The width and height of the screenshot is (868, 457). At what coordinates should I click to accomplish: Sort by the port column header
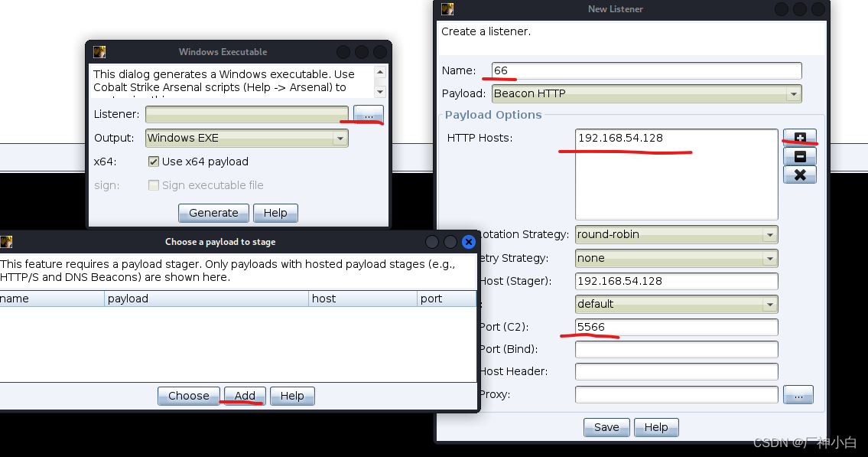click(447, 299)
